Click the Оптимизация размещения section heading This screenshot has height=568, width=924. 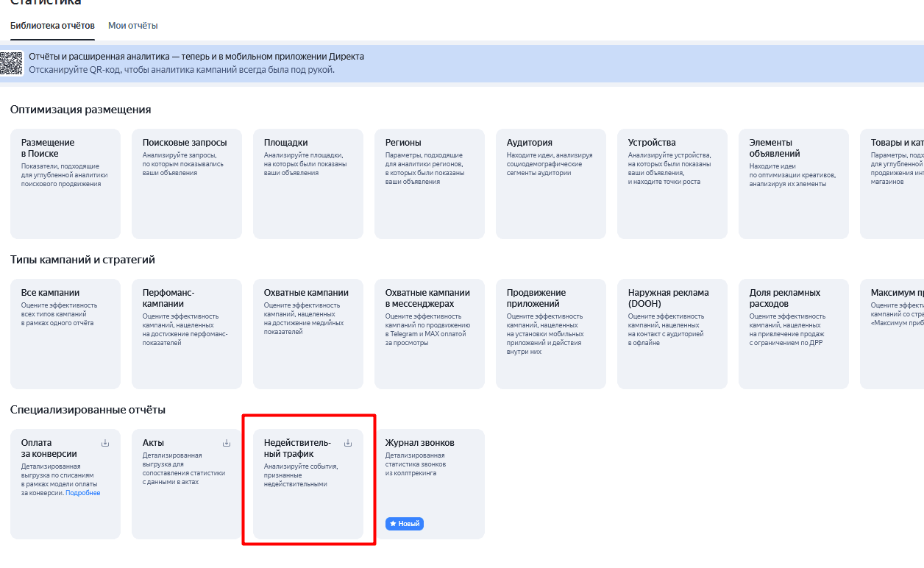click(x=81, y=110)
